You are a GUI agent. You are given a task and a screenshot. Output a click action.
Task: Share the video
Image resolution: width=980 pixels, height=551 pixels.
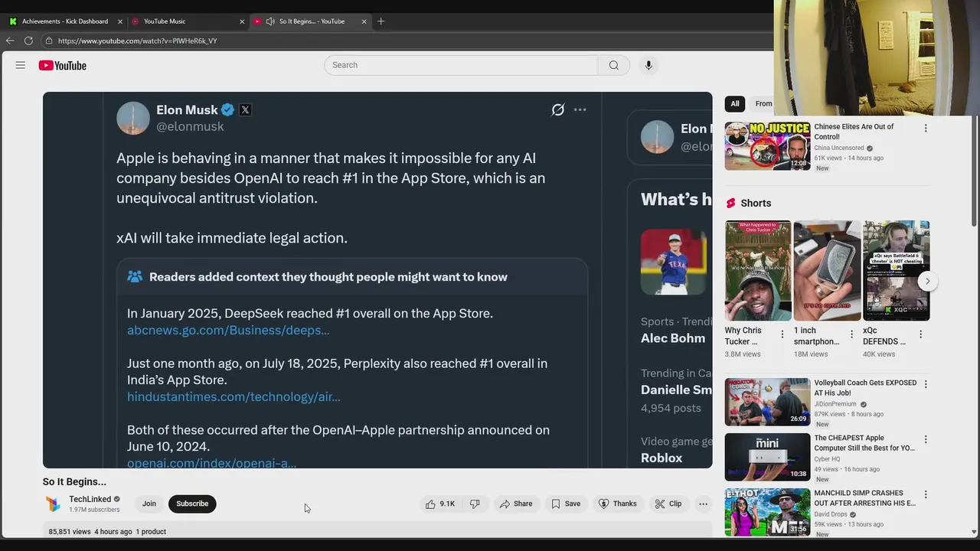(516, 504)
